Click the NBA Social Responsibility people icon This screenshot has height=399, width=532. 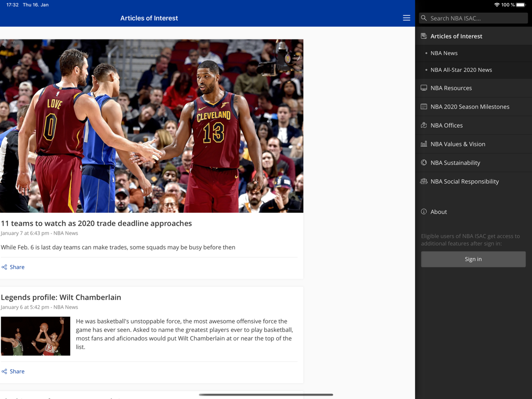424,181
